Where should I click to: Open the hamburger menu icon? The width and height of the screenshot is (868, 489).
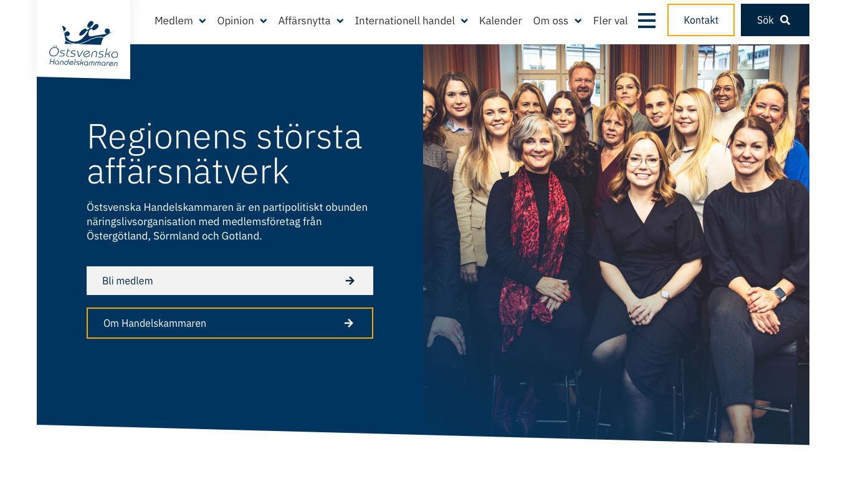647,21
